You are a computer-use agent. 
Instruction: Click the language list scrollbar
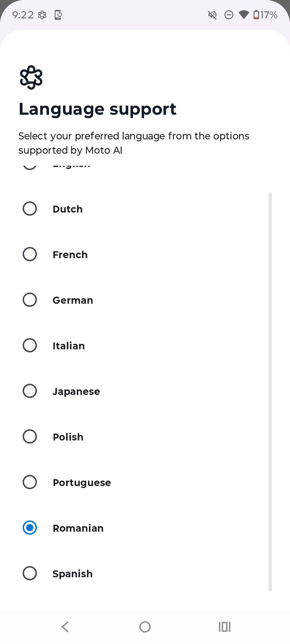270,391
